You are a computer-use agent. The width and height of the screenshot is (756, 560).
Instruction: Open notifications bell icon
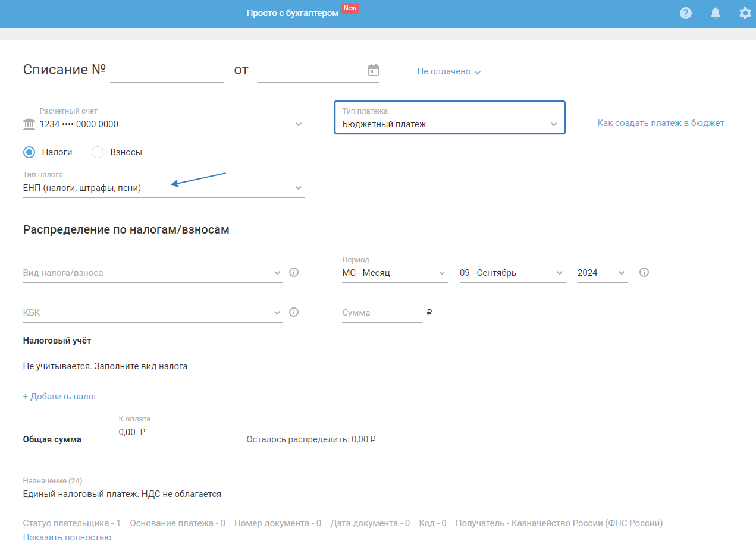pos(716,13)
